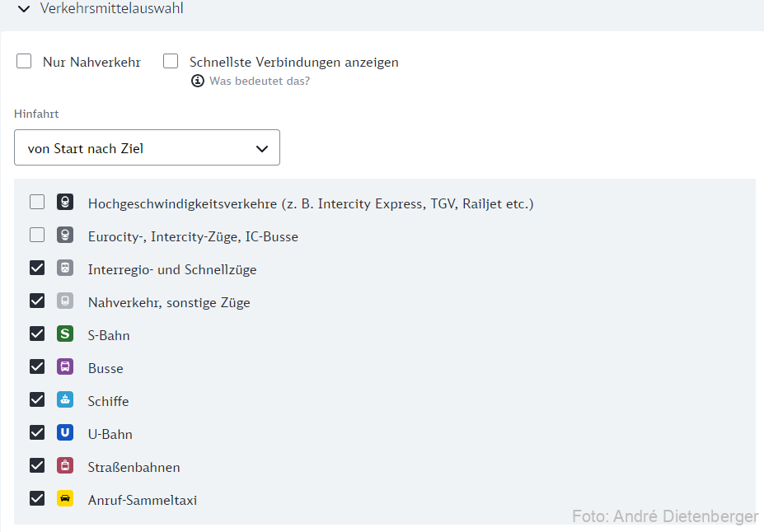Screen dimensions: 764x532
Task: Open the 'Was bedeutet das?' link
Action: coord(260,82)
